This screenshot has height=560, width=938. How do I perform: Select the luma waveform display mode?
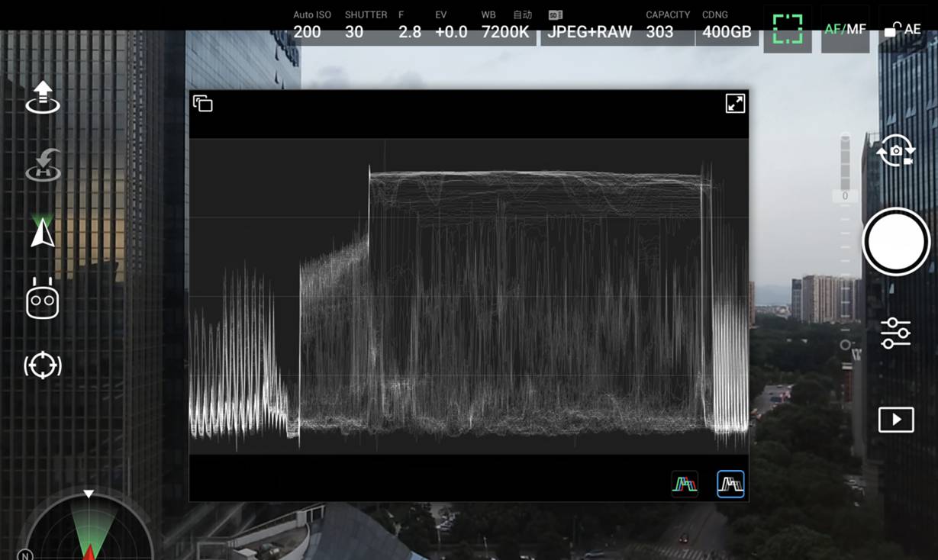(730, 484)
